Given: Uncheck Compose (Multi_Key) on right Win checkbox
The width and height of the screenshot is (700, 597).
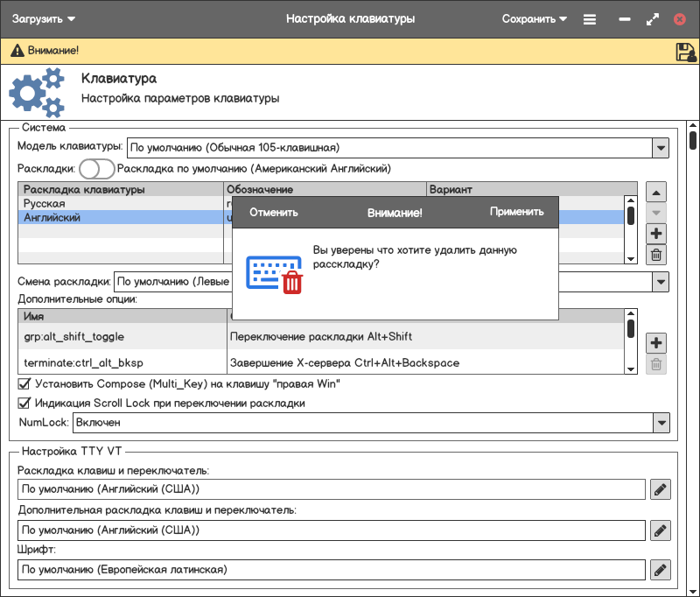Looking at the screenshot, I should tap(24, 383).
